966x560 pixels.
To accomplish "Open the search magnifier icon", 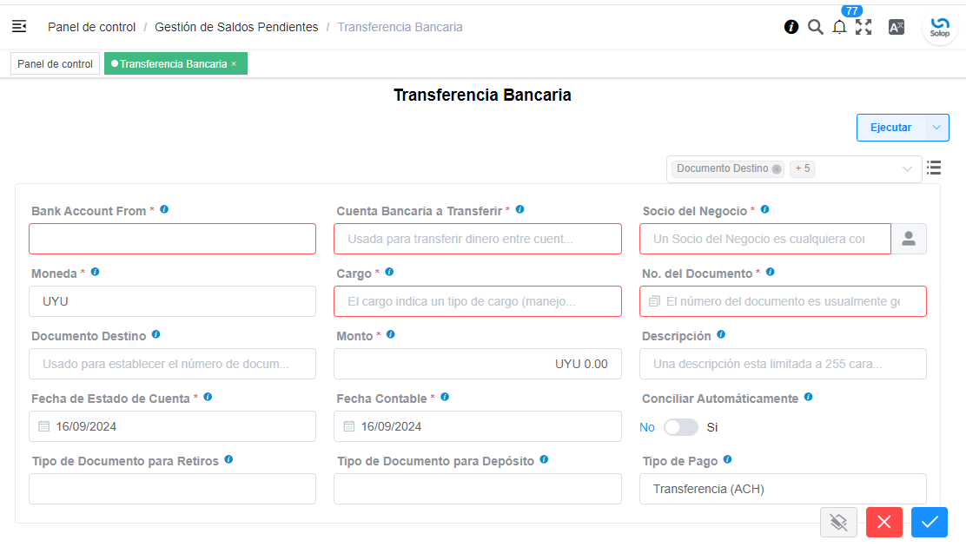I will pyautogui.click(x=815, y=27).
